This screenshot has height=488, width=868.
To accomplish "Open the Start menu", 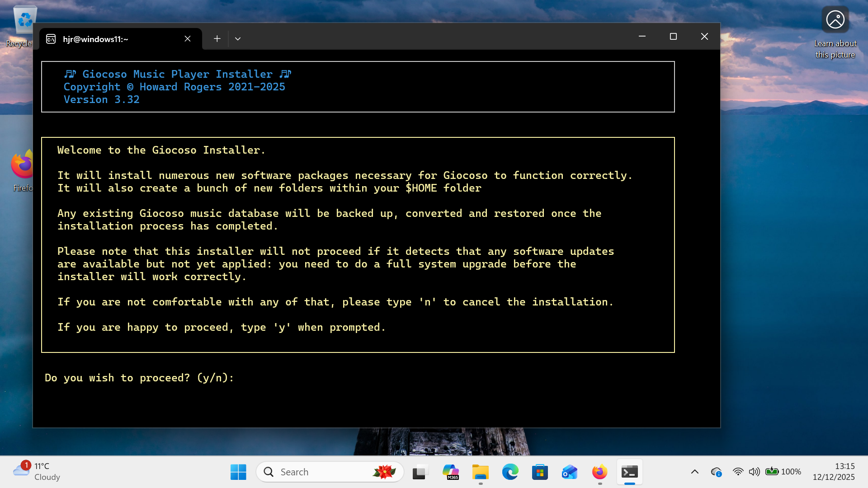I will pyautogui.click(x=238, y=472).
